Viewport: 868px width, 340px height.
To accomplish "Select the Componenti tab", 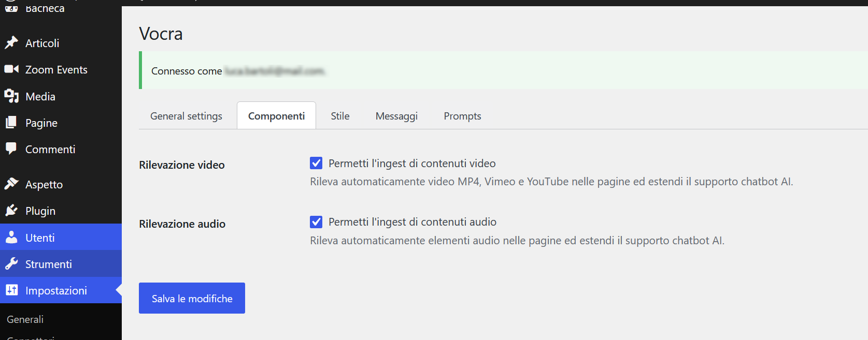I will [x=276, y=116].
